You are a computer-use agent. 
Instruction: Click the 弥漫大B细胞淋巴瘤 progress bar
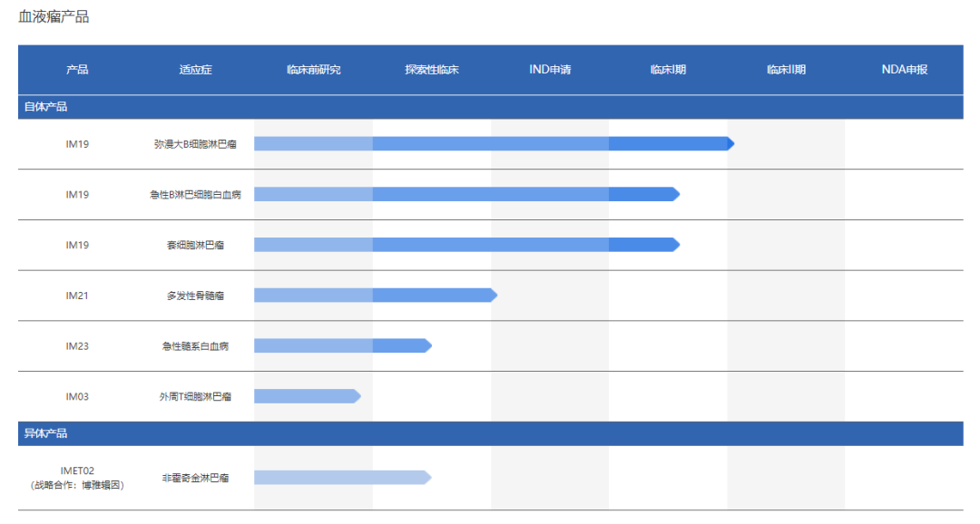coord(494,143)
